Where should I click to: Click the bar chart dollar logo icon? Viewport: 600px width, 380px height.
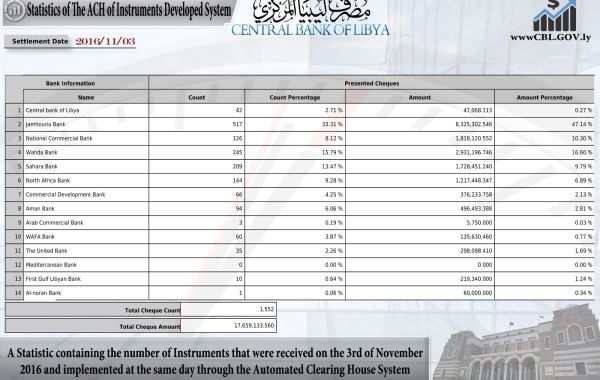coord(554,16)
